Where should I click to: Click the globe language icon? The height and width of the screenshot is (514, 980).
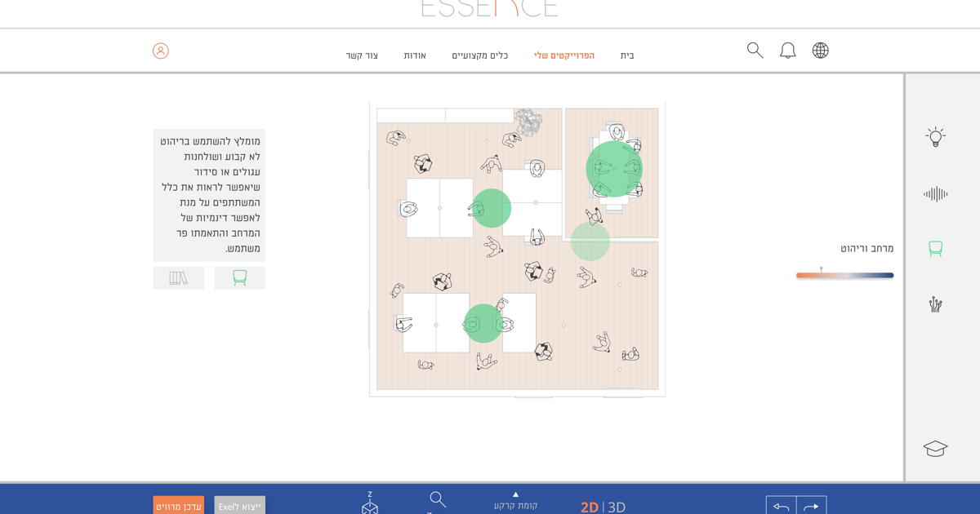pos(820,51)
